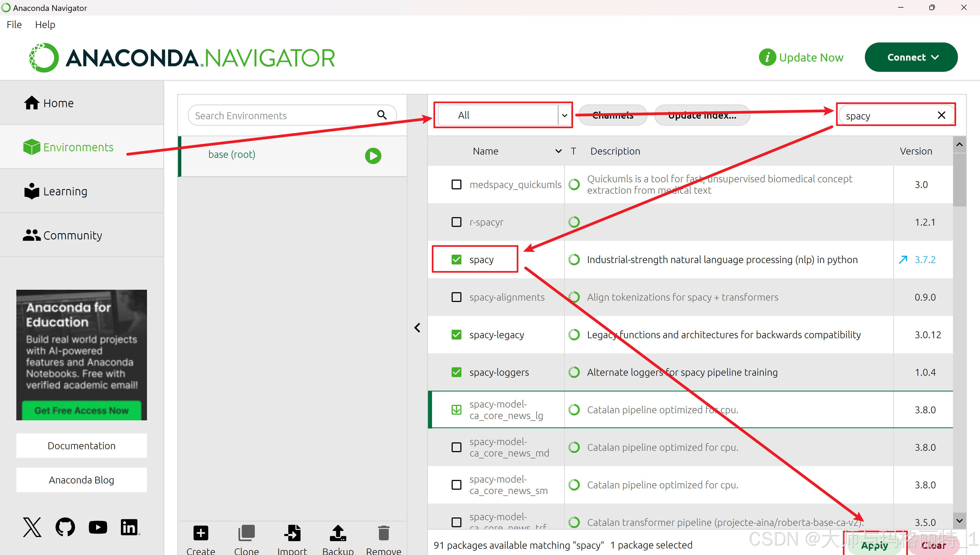Click the Documentation button

81,446
